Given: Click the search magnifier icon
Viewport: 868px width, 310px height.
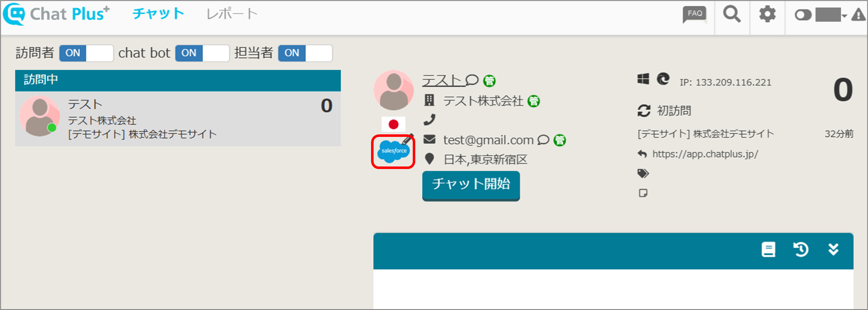Looking at the screenshot, I should [x=732, y=14].
